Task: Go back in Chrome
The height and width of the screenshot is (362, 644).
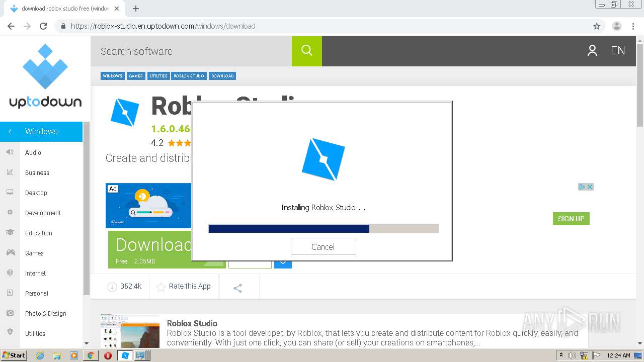Action: [x=11, y=26]
